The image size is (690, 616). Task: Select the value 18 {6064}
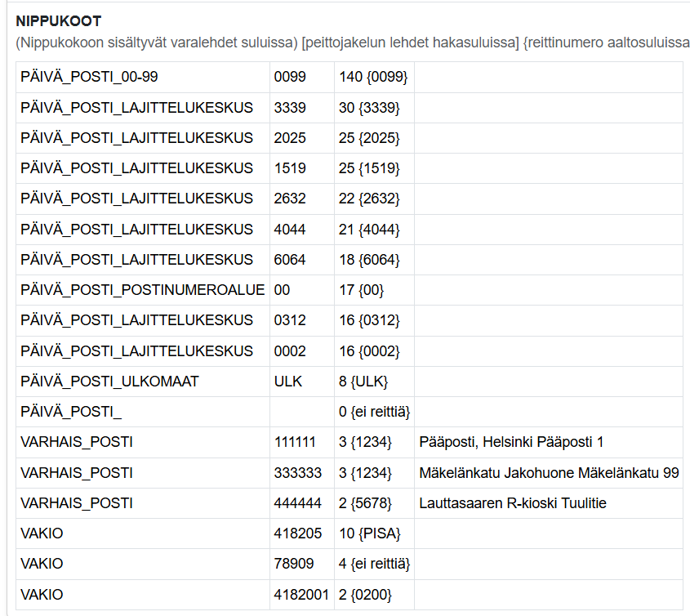tap(369, 260)
